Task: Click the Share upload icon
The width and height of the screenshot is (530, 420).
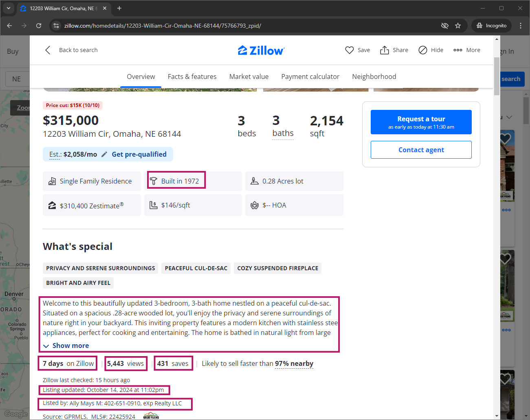Action: [x=384, y=50]
